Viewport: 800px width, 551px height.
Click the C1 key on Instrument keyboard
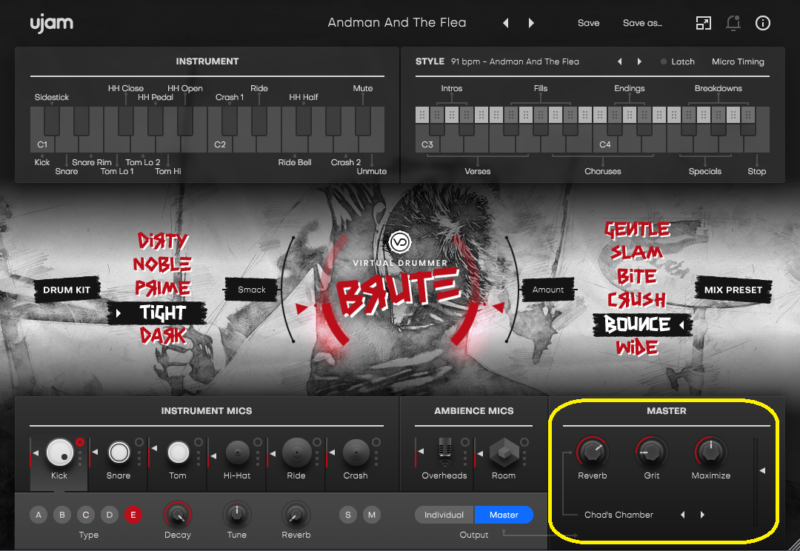[42, 144]
